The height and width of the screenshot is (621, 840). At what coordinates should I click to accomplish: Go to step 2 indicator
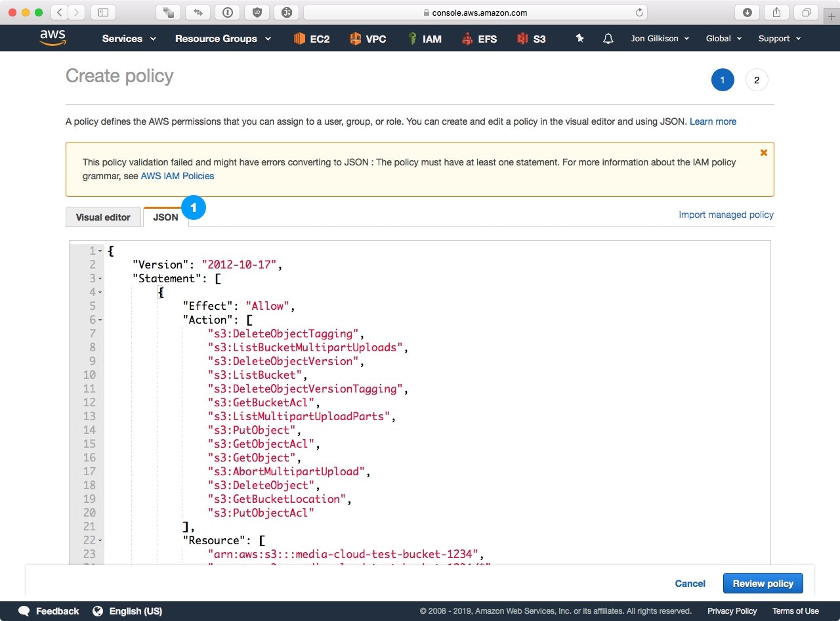tap(757, 80)
